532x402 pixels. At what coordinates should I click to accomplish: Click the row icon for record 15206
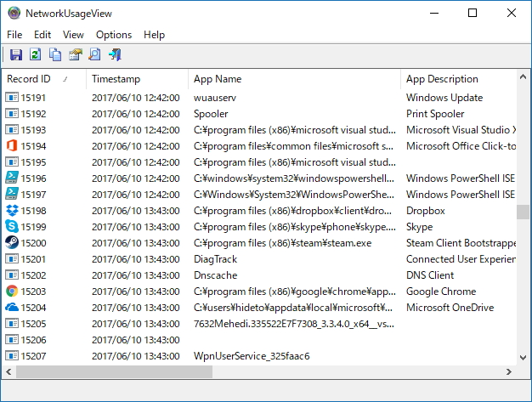pos(12,340)
